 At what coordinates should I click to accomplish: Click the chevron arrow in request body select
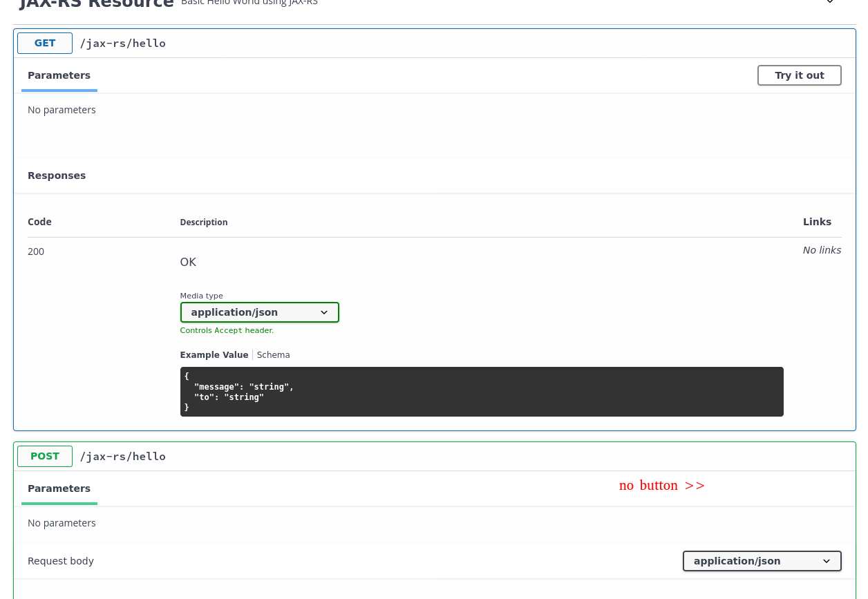click(x=827, y=561)
